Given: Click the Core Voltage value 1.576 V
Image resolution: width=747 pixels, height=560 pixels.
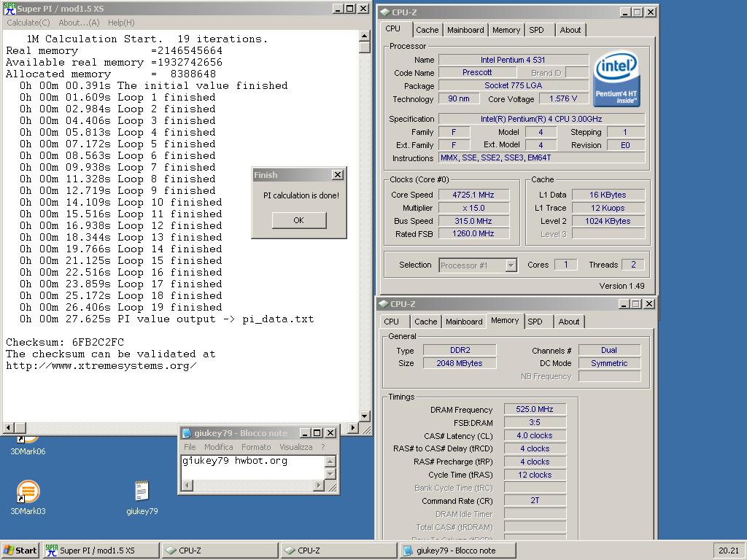Looking at the screenshot, I should click(x=563, y=98).
